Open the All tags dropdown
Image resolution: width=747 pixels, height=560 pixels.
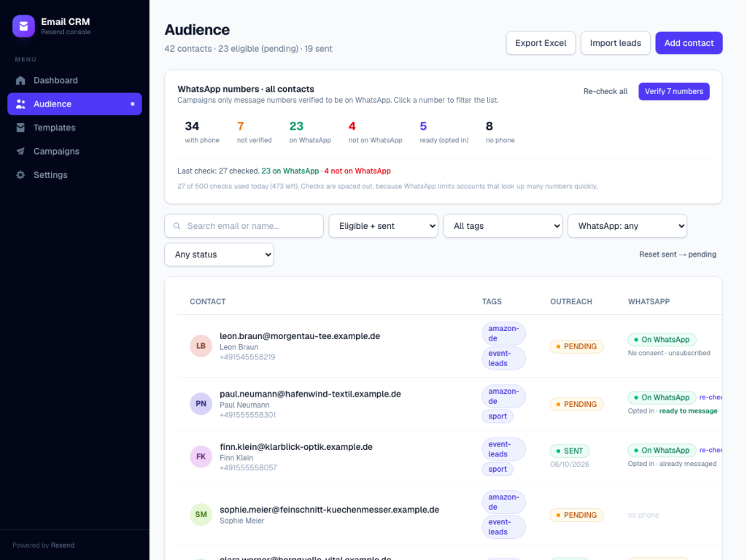pyautogui.click(x=503, y=226)
